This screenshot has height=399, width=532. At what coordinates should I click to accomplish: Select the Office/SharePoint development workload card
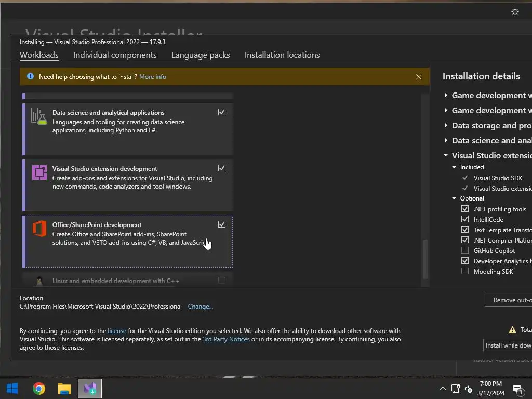point(128,242)
